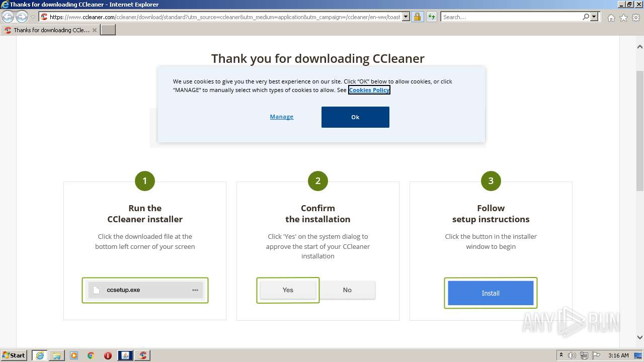
Task: Click the browser Back arrow button
Action: click(8, 17)
